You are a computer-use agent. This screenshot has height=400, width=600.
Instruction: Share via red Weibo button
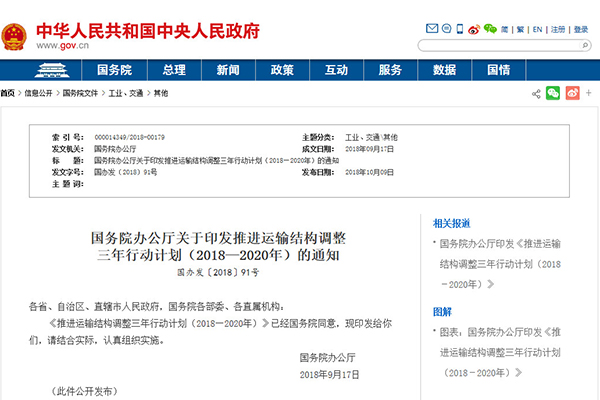tap(572, 93)
